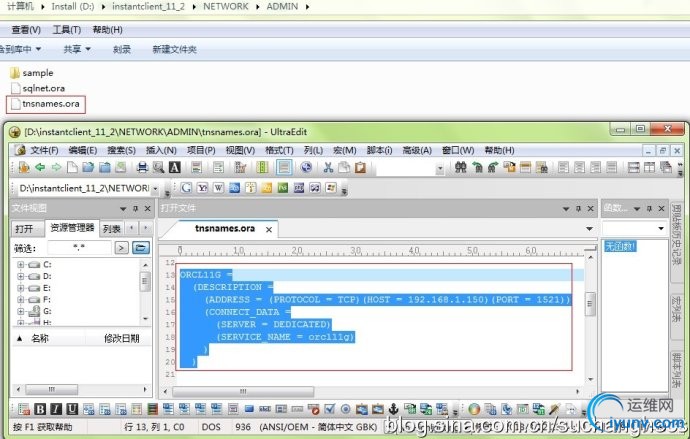Open the 编辑(E) menu
The height and width of the screenshot is (439, 690).
(x=83, y=150)
